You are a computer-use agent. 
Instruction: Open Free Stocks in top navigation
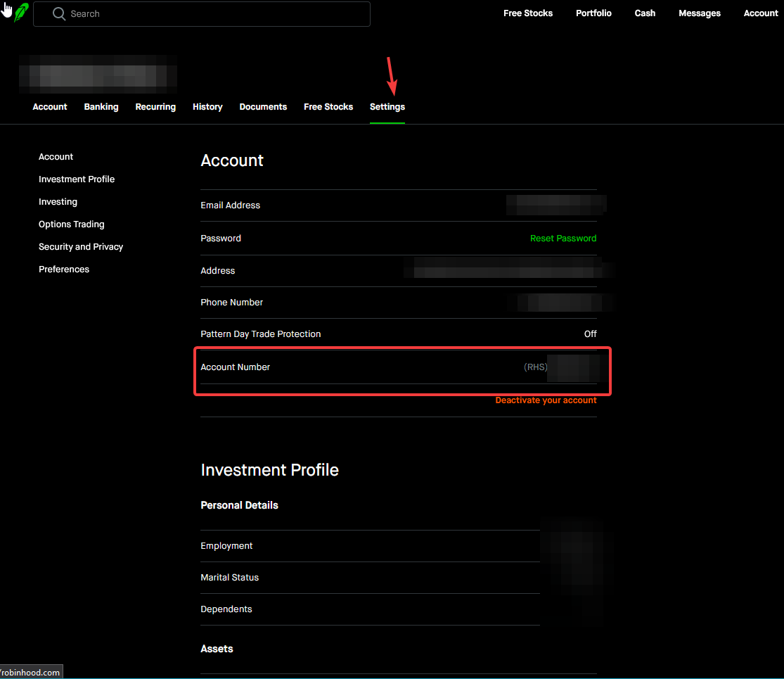[527, 13]
